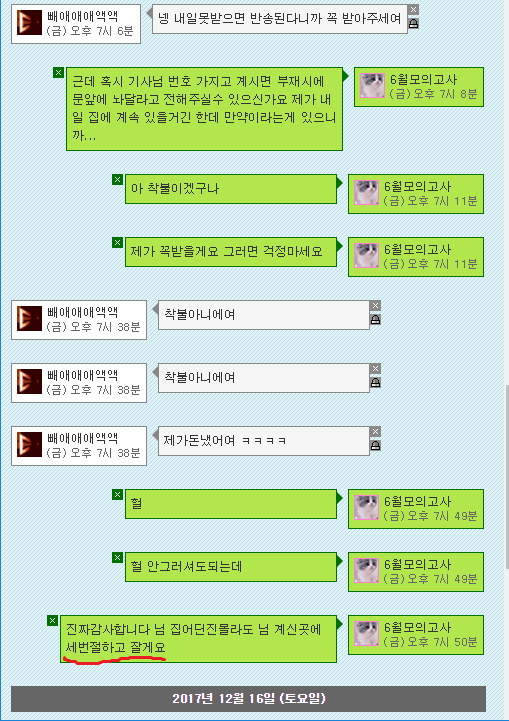The width and height of the screenshot is (509, 721).
Task: Remove the '근데 혹시 기사님 번호' message via green X
Action: point(58,72)
